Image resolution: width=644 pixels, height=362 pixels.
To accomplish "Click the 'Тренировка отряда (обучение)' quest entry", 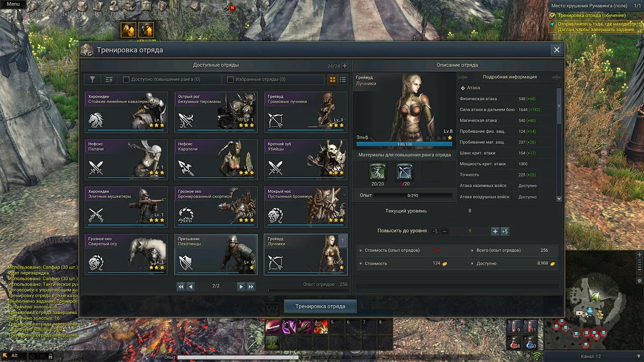I will pyautogui.click(x=591, y=15).
